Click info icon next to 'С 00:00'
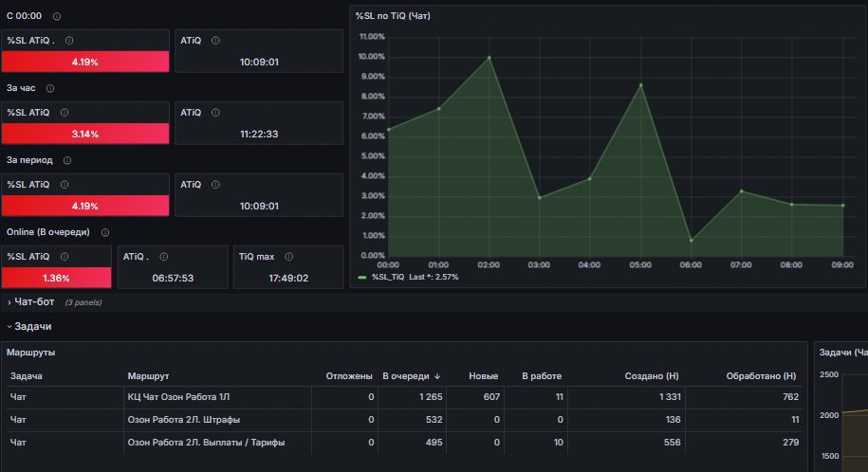868x472 pixels. tap(57, 17)
